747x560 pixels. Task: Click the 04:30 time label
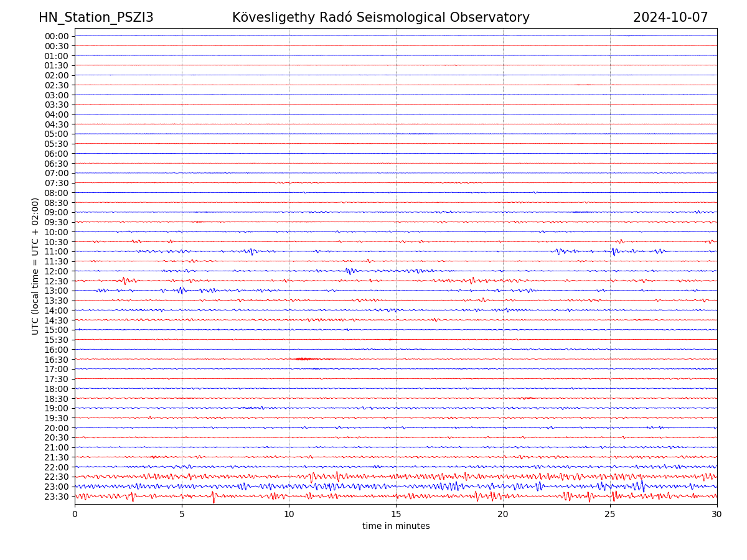click(57, 124)
